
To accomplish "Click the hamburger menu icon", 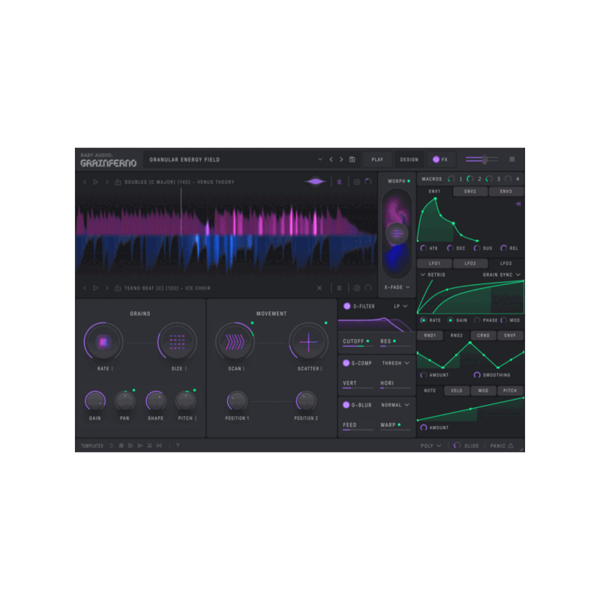I will [512, 159].
